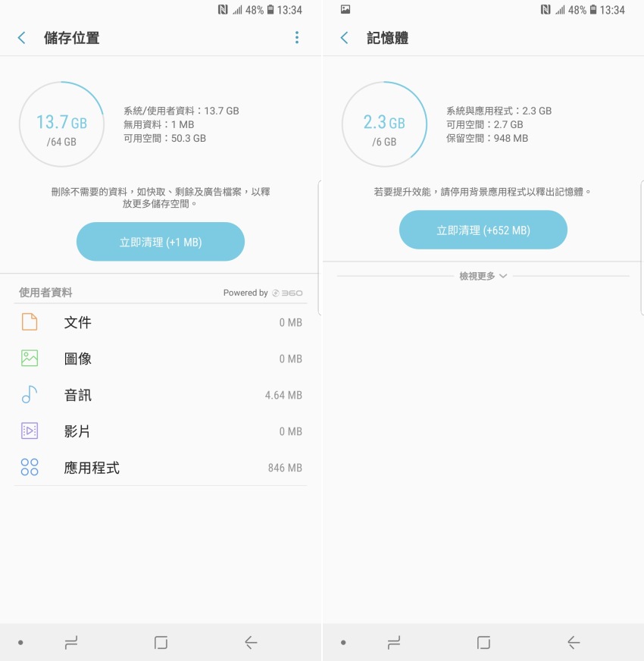Clean storage now with 立即清理 (+1 MB)

tap(161, 242)
